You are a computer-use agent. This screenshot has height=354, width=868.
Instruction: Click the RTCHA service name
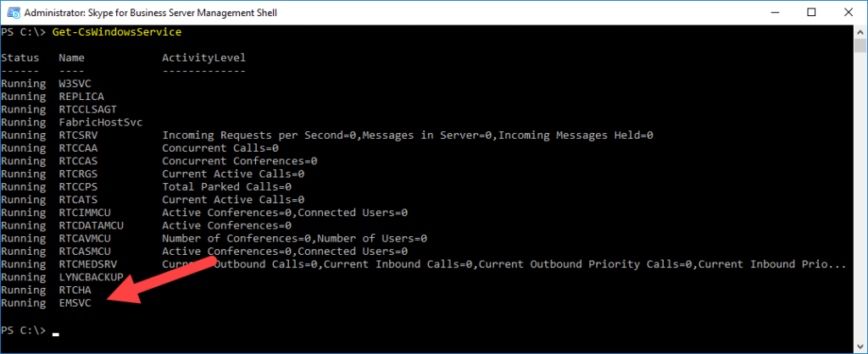[x=75, y=290]
